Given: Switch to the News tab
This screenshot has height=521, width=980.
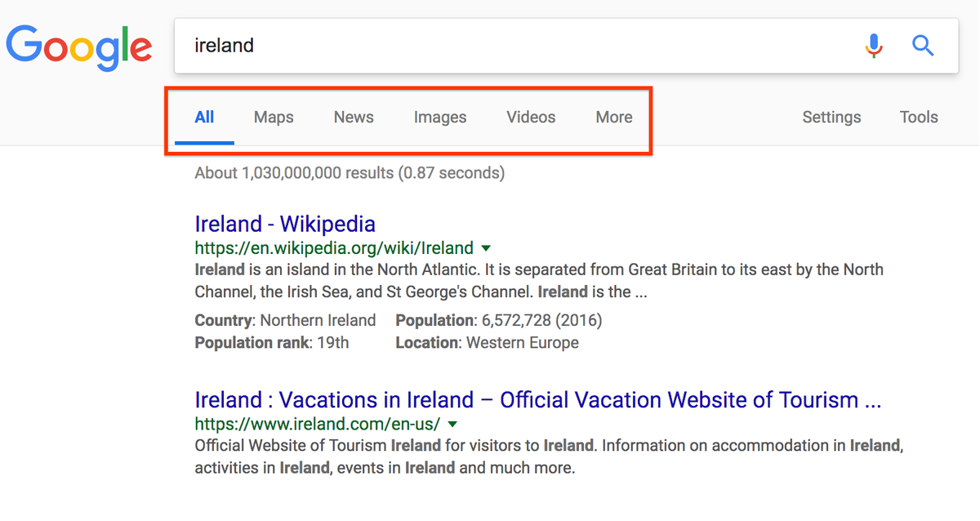Looking at the screenshot, I should point(354,117).
